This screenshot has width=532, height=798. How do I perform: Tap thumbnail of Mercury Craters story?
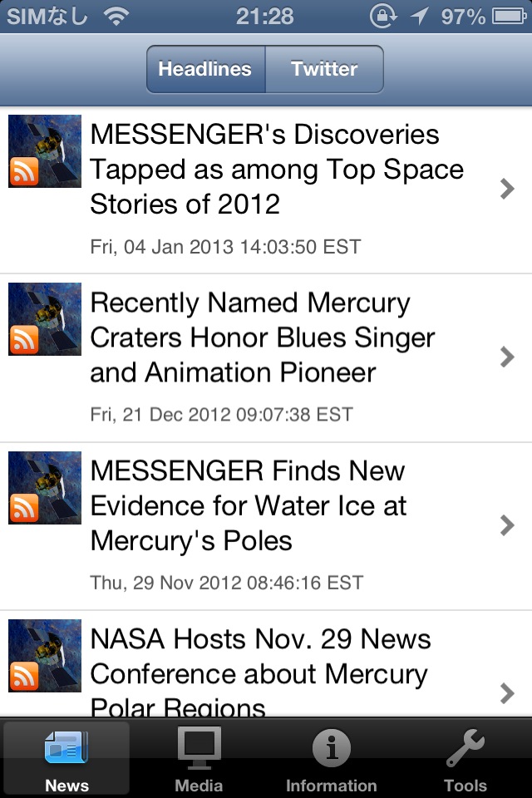(45, 319)
